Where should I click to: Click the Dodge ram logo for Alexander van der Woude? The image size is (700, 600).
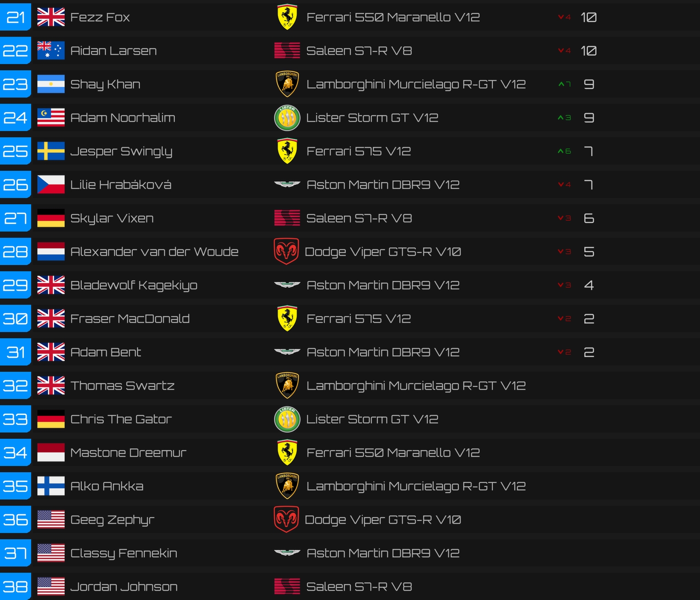click(286, 251)
